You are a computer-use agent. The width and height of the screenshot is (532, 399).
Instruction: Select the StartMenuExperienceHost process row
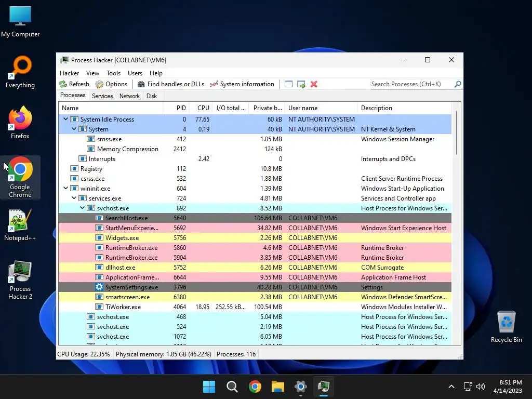tap(255, 228)
